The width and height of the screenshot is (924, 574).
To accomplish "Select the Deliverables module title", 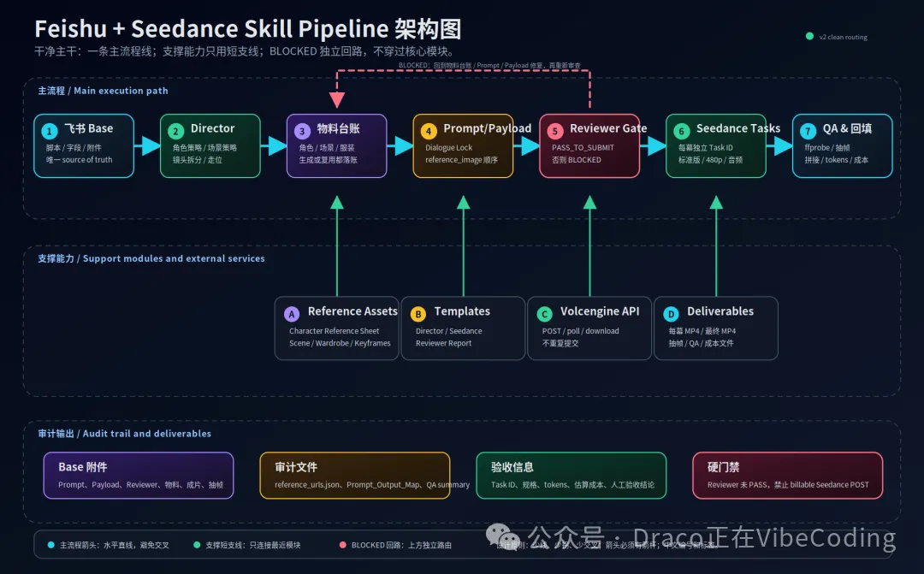I will (x=720, y=311).
